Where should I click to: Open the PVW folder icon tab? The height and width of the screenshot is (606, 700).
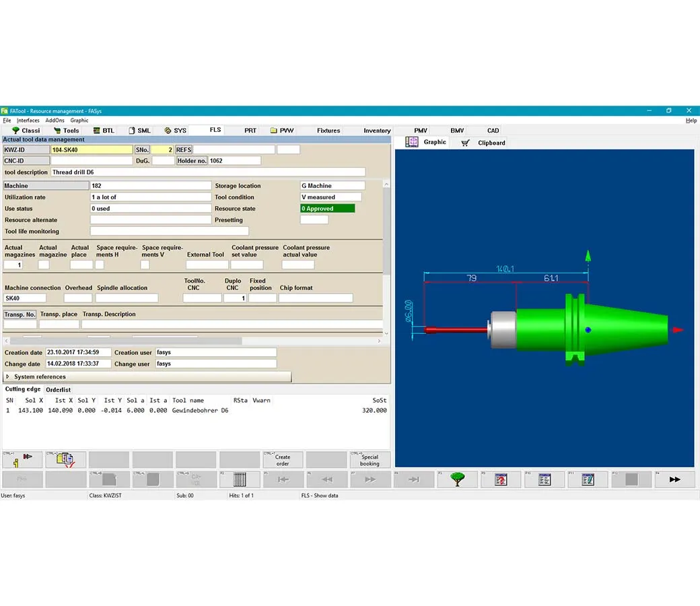point(281,131)
